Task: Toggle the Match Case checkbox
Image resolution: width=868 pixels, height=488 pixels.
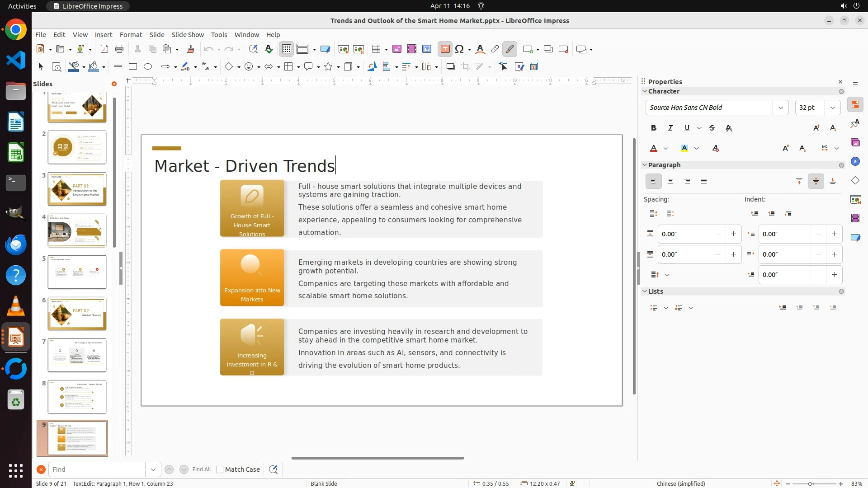Action: 220,469
